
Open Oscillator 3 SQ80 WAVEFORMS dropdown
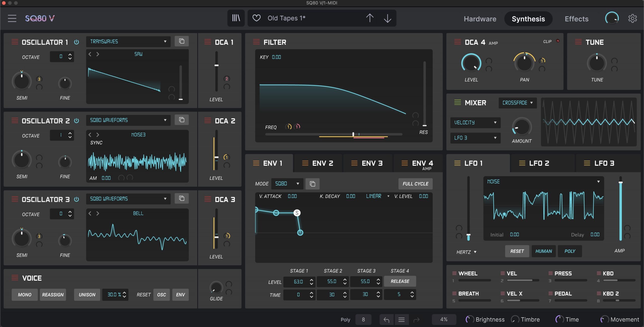[128, 199]
